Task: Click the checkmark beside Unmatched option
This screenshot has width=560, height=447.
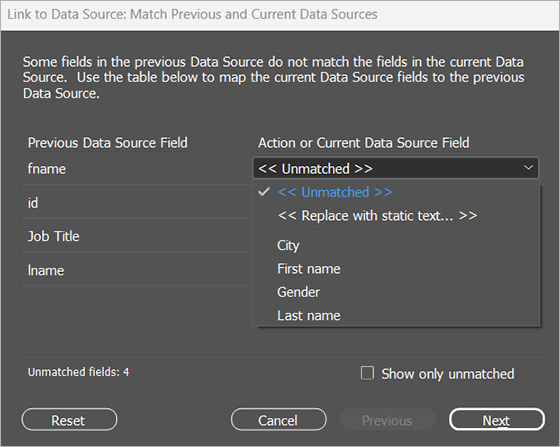Action: 264,192
